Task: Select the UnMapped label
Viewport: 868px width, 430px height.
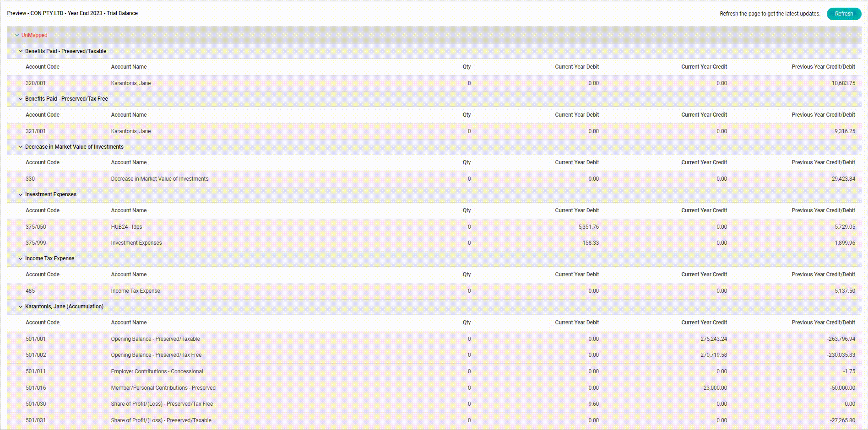Action: tap(34, 35)
